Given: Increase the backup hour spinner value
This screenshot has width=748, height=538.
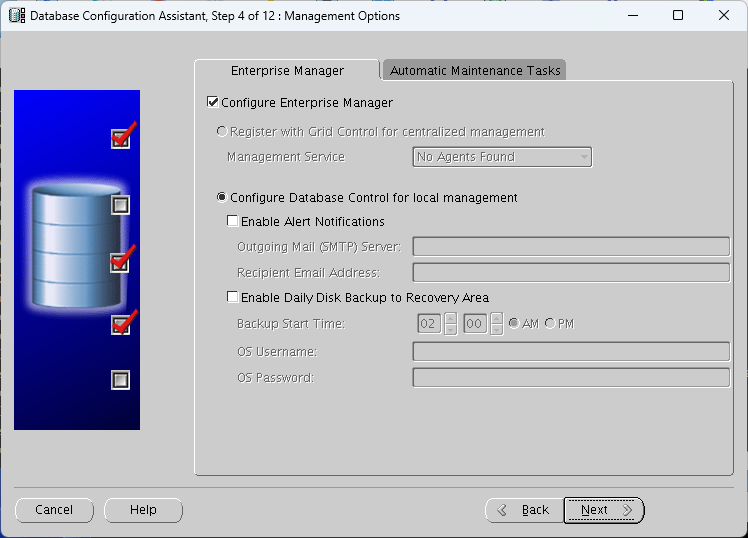Looking at the screenshot, I should click(x=450, y=318).
